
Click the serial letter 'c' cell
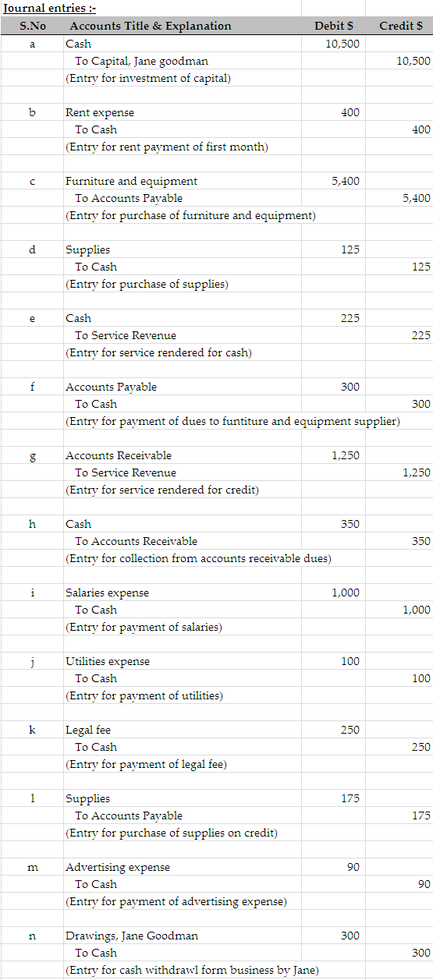(x=32, y=181)
